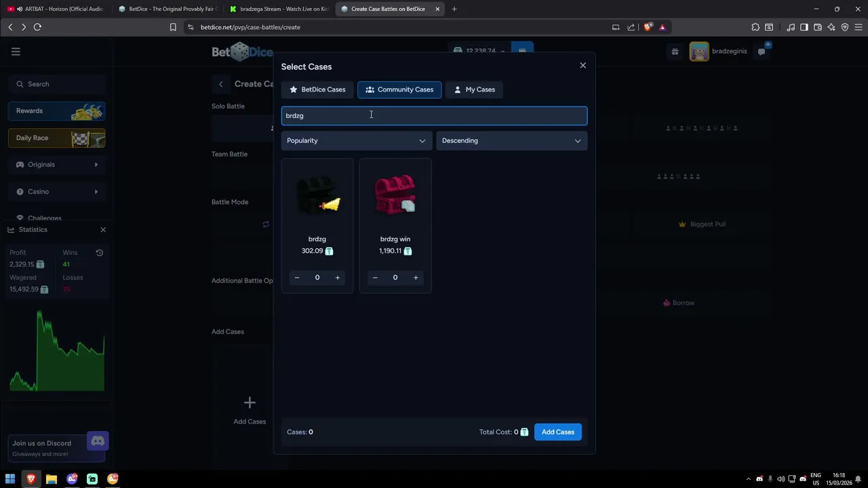
Task: Expand the Casino menu
Action: pos(57,192)
